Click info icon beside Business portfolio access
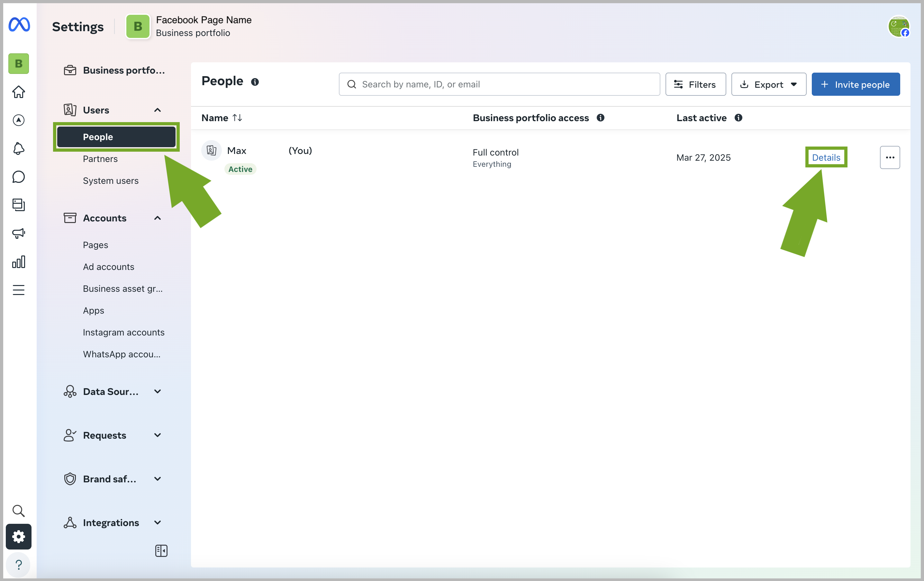The image size is (924, 581). pos(601,118)
